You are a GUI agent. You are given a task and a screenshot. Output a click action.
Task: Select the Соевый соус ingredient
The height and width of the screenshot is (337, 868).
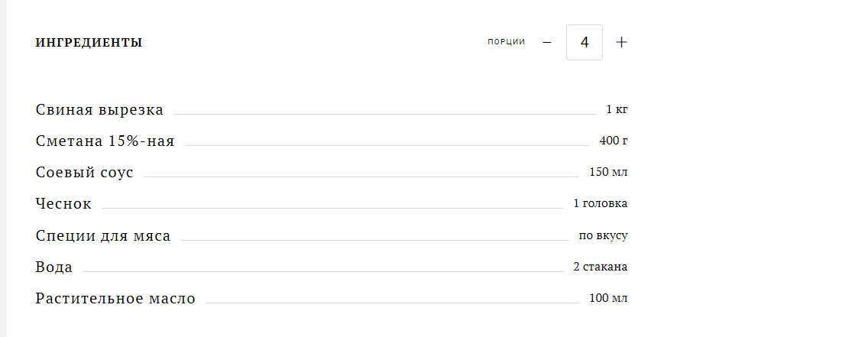click(85, 172)
